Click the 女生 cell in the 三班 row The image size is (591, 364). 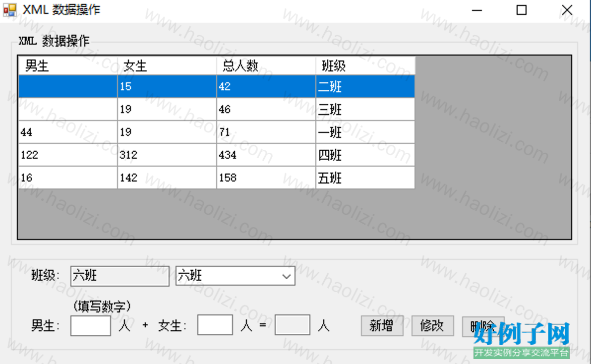pyautogui.click(x=167, y=109)
